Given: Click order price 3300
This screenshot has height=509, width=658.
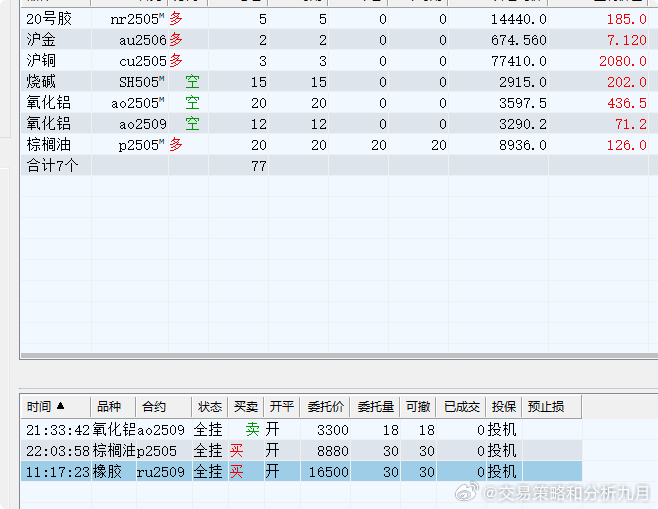Looking at the screenshot, I should 333,430.
